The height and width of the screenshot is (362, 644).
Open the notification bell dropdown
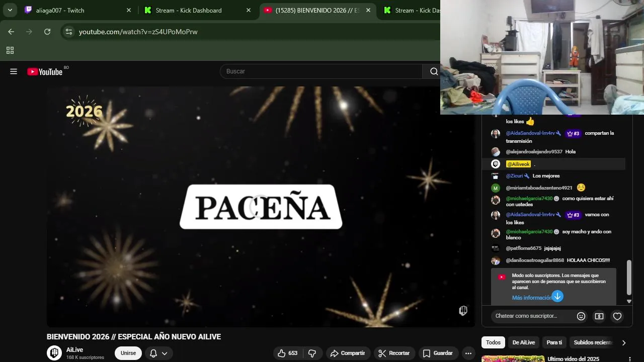(x=158, y=353)
